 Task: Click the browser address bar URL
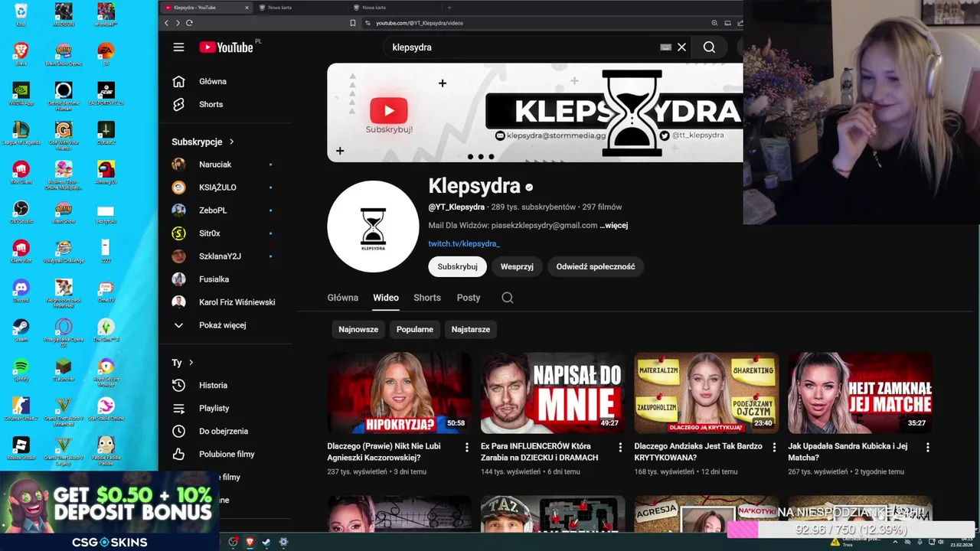tap(420, 23)
